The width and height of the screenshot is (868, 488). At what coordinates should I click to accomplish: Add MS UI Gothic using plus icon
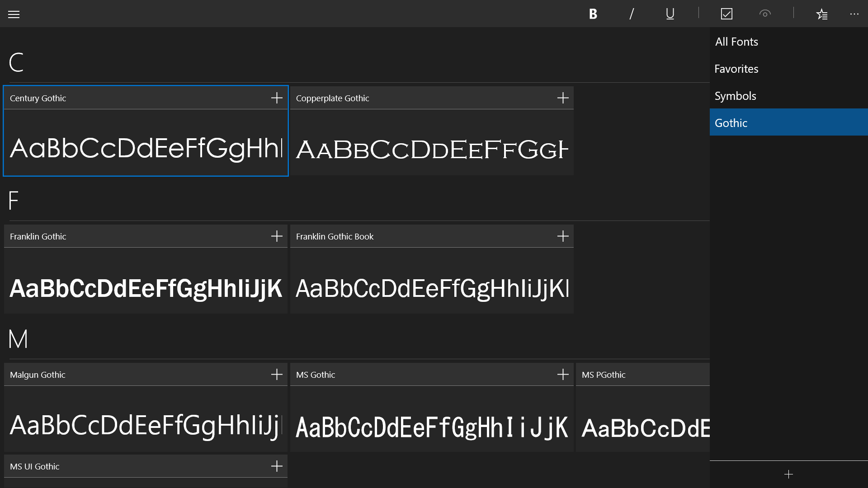(x=277, y=466)
